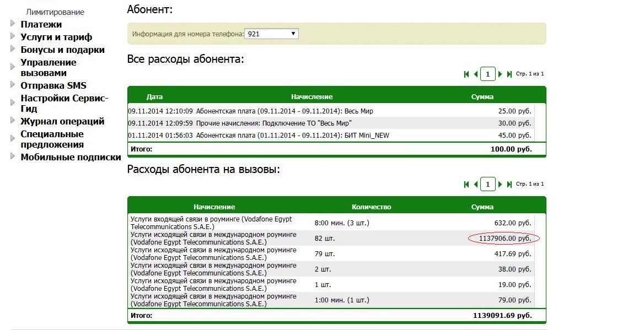Click the 19.00 руб. amount

point(514,285)
